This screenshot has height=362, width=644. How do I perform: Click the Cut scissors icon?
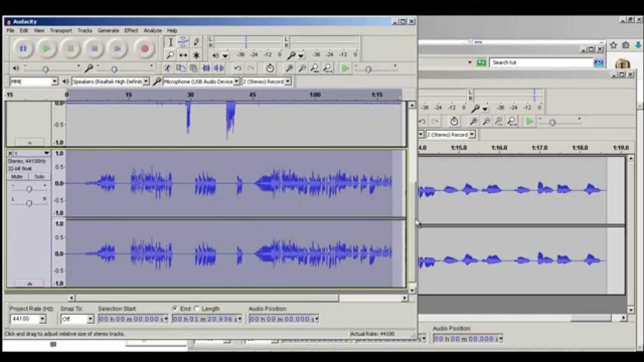coord(168,68)
